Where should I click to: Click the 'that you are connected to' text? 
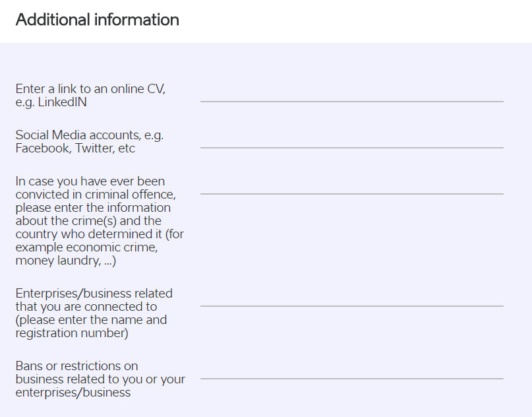[86, 307]
